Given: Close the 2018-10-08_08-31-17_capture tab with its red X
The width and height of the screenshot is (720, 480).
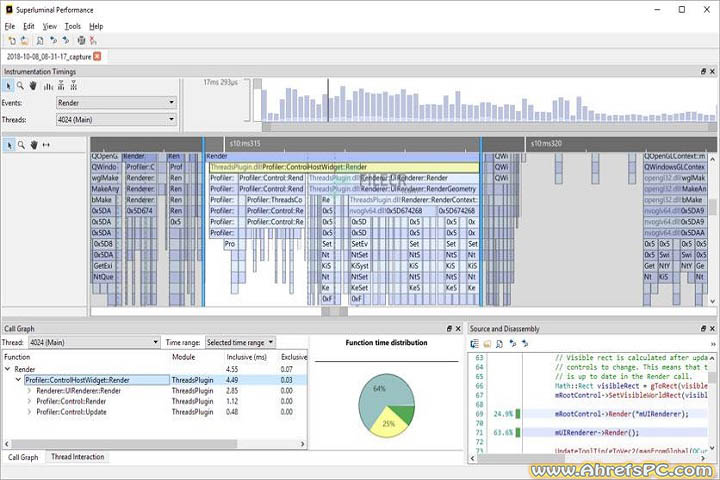Looking at the screenshot, I should pyautogui.click(x=97, y=56).
